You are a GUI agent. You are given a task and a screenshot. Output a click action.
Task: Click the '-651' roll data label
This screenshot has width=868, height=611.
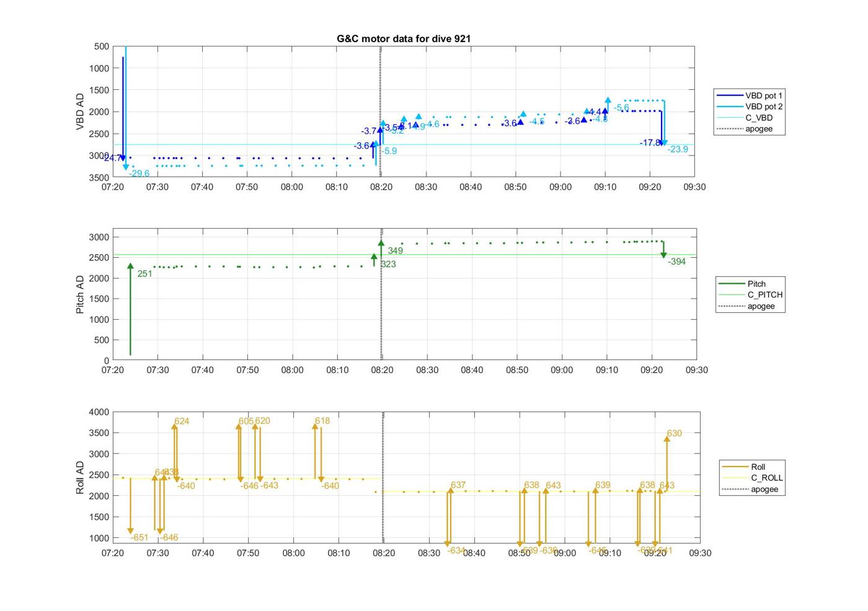(x=139, y=537)
